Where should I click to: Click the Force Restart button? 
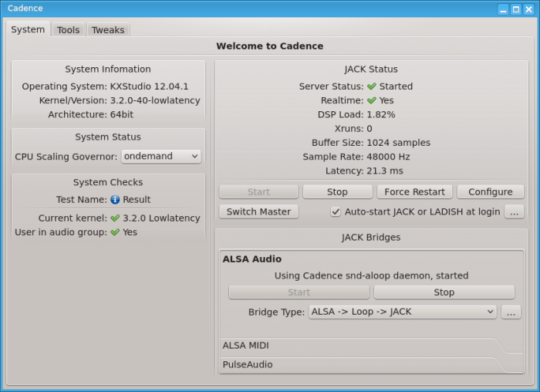point(415,192)
